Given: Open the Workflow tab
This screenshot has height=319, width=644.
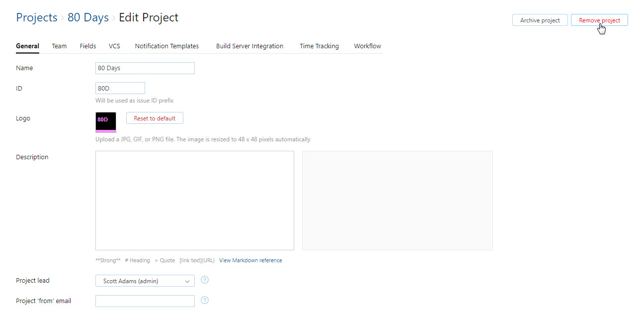Looking at the screenshot, I should coord(367,46).
